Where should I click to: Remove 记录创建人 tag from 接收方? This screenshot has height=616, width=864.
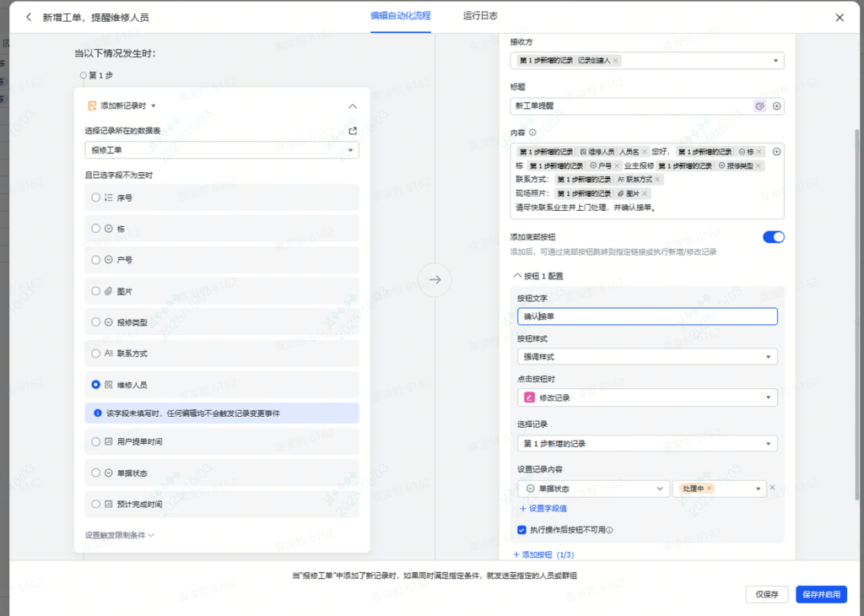(616, 61)
